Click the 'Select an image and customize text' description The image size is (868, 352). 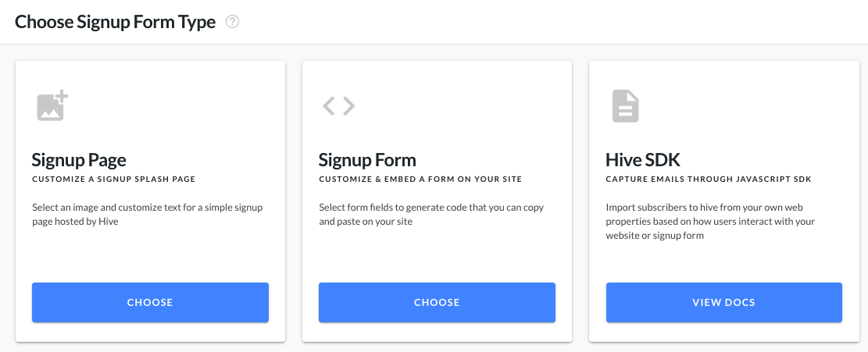(x=147, y=215)
